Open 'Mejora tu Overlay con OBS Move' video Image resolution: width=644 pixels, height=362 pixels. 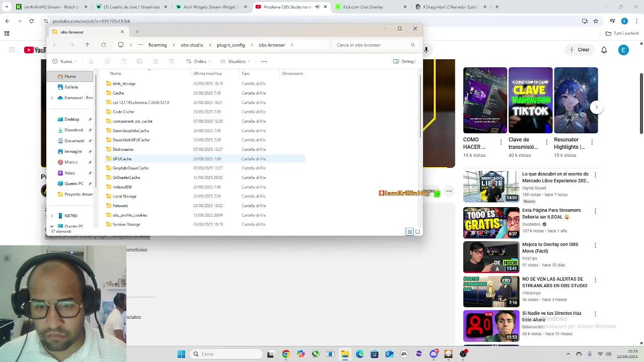point(491,257)
